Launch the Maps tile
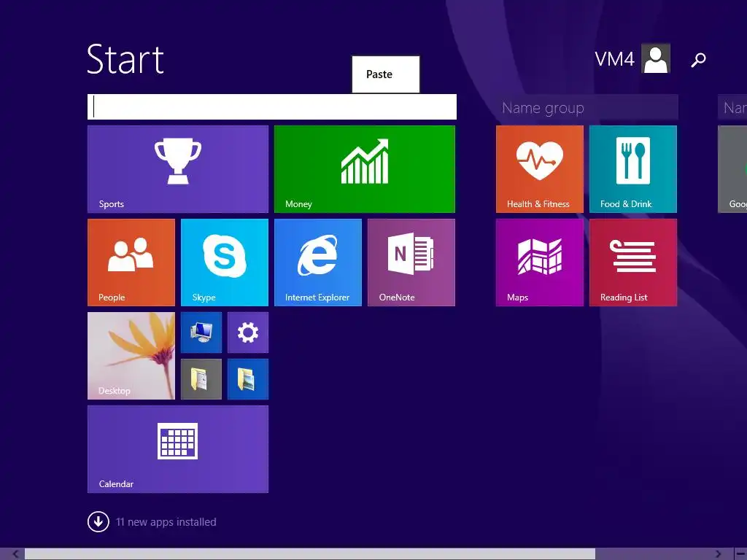 539,262
